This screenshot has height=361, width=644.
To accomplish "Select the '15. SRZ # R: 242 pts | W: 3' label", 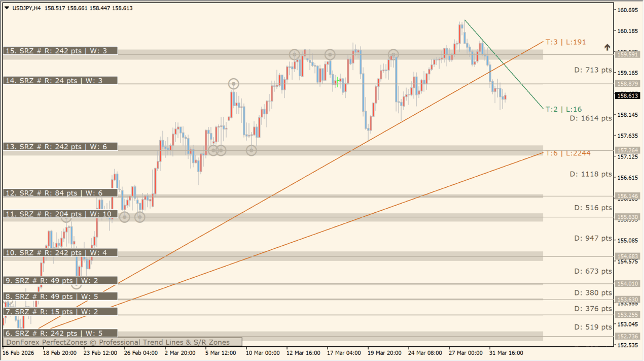I will click(60, 51).
